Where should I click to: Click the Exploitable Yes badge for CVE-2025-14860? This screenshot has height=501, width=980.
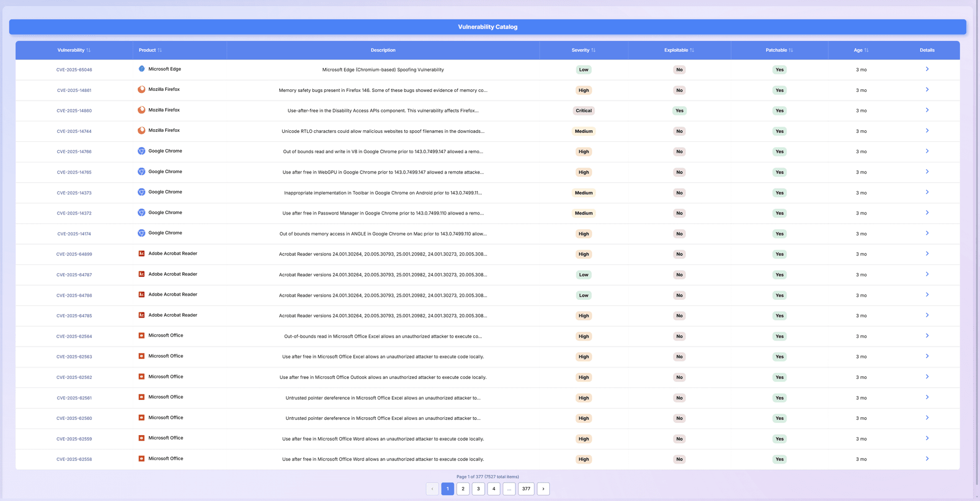pyautogui.click(x=679, y=111)
